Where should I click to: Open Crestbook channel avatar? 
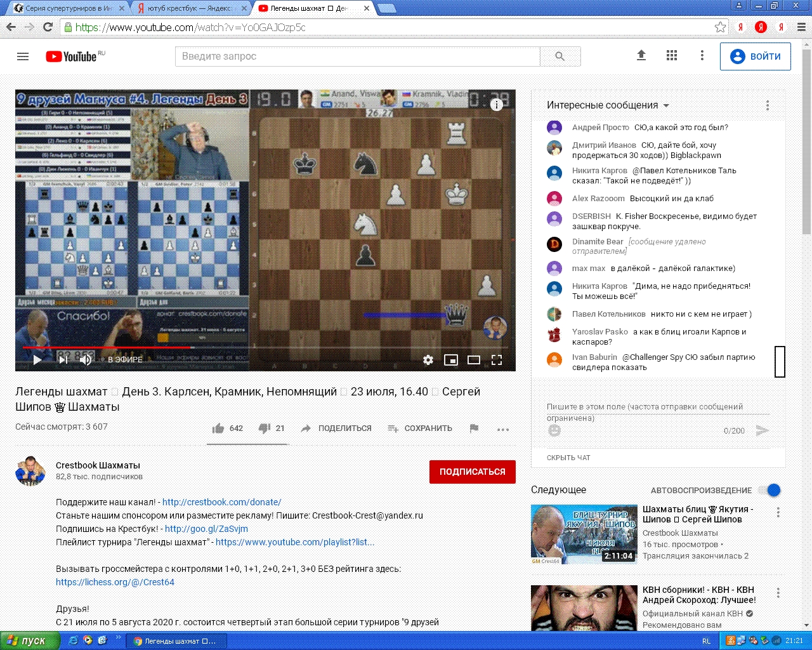coord(30,471)
